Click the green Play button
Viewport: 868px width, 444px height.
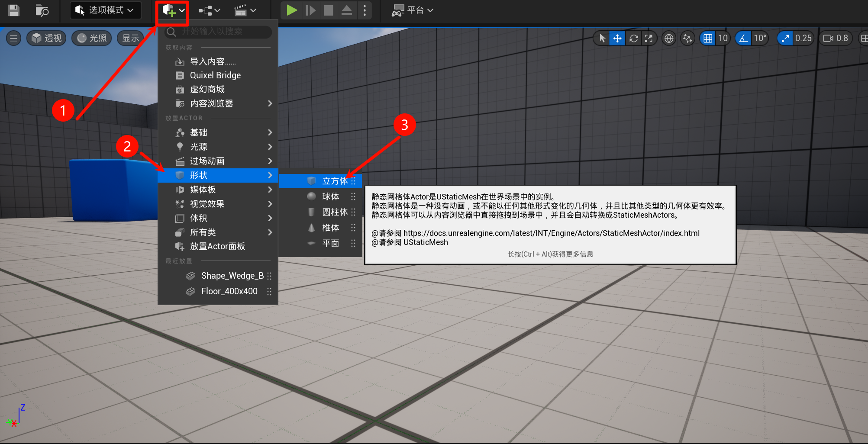(292, 10)
